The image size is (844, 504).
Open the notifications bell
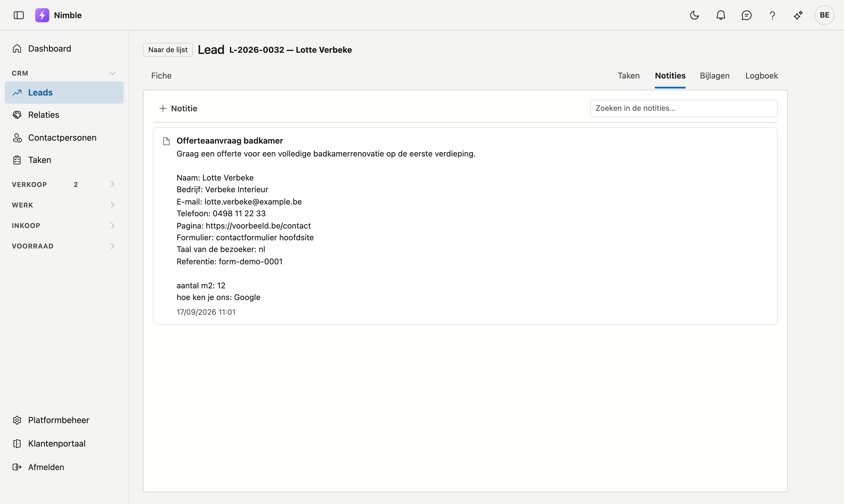(721, 15)
